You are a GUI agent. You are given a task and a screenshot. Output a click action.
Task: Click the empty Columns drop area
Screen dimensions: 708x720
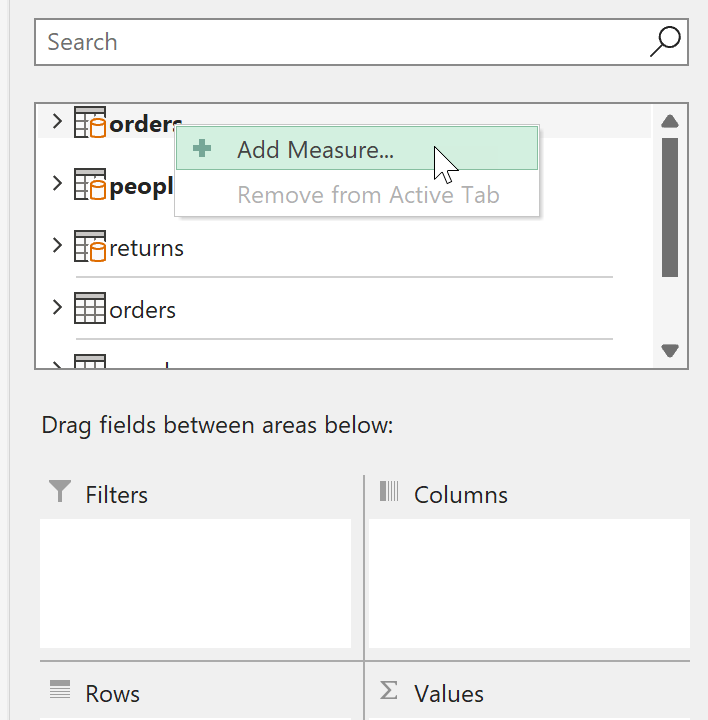tap(529, 582)
